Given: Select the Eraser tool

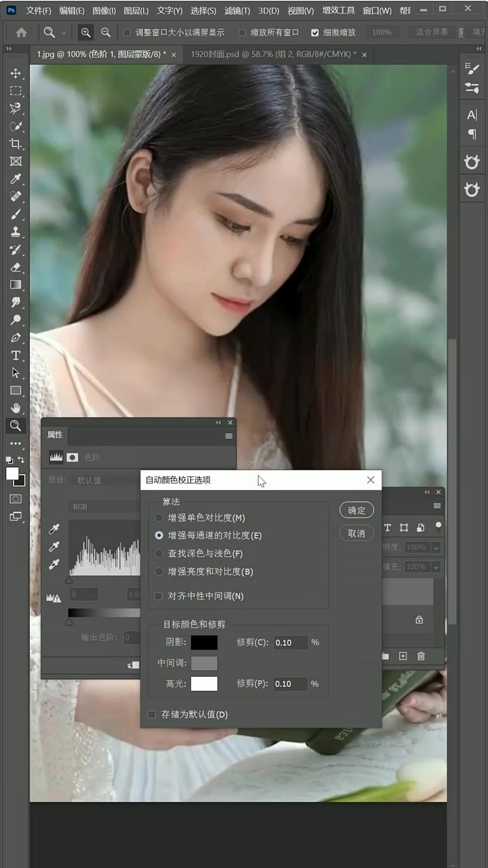Looking at the screenshot, I should 16,267.
